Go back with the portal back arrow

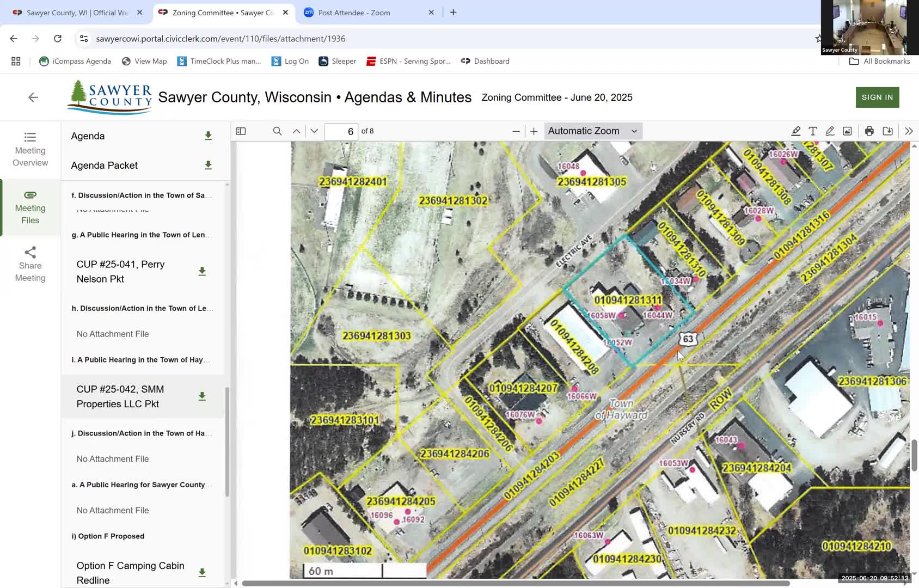pyautogui.click(x=33, y=97)
